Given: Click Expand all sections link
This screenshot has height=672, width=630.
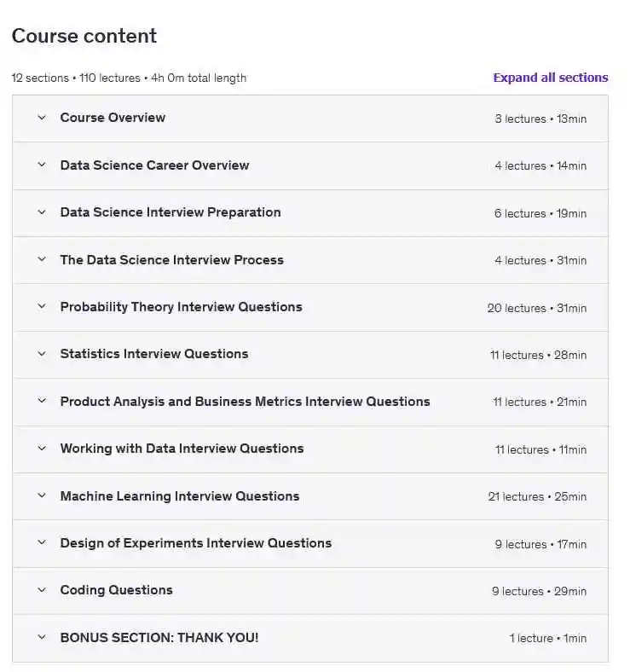Looking at the screenshot, I should click(x=550, y=78).
